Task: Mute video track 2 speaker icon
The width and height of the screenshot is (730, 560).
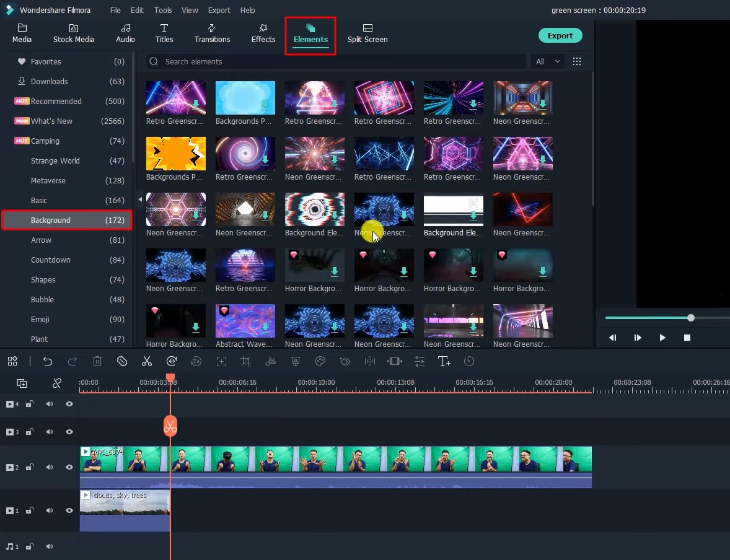Action: (50, 467)
